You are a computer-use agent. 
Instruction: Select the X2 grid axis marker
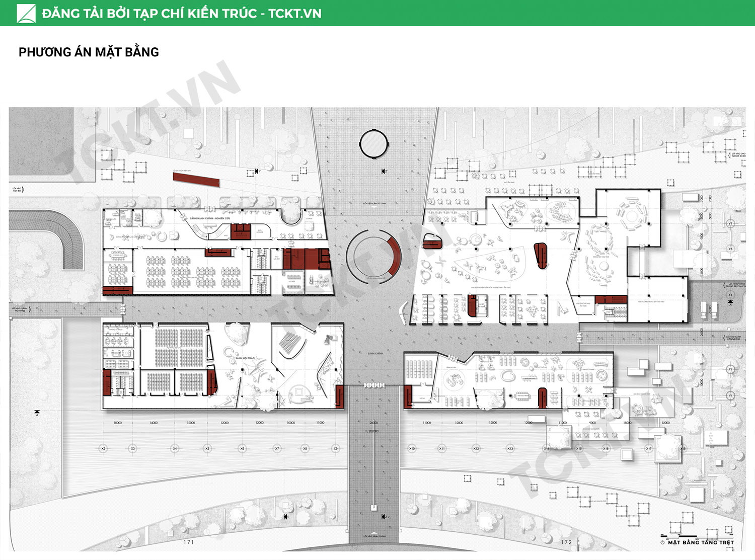coord(103,448)
